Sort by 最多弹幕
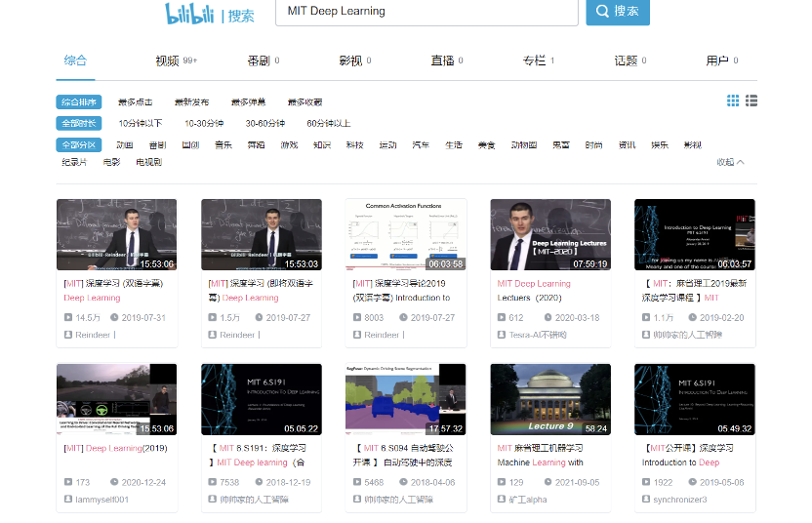Screen dimensions: 812x523 [248, 102]
